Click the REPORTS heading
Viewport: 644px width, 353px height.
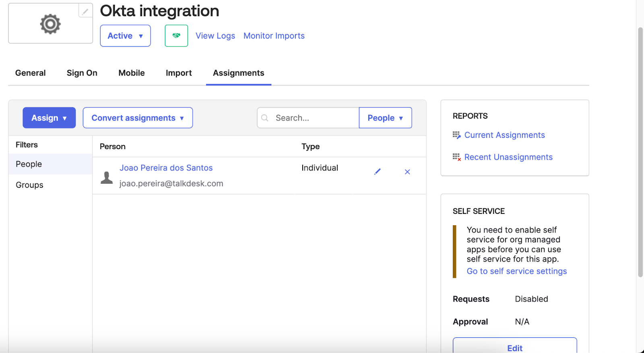(x=470, y=116)
